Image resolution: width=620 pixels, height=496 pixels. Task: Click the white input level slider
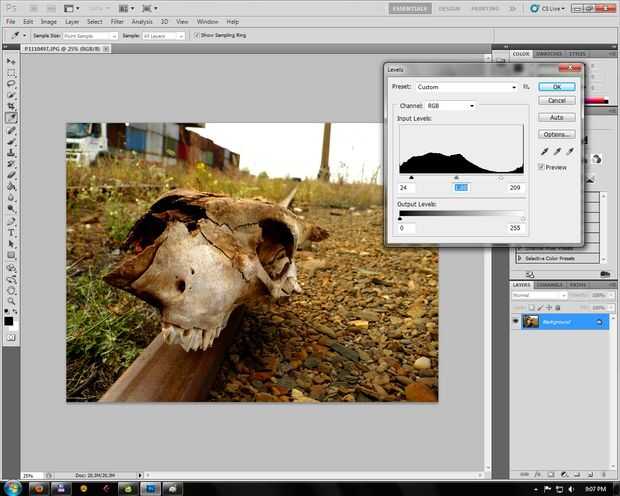(501, 178)
